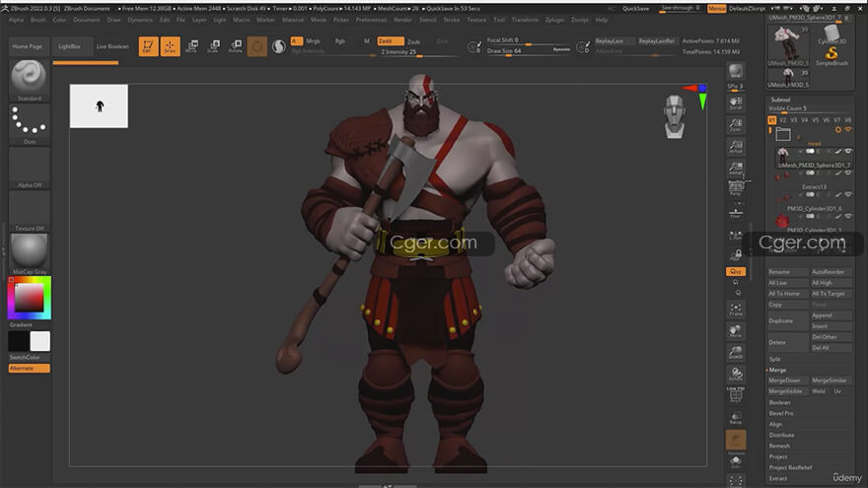Open the Transform menu
Viewport: 868px width, 488px height.
525,20
